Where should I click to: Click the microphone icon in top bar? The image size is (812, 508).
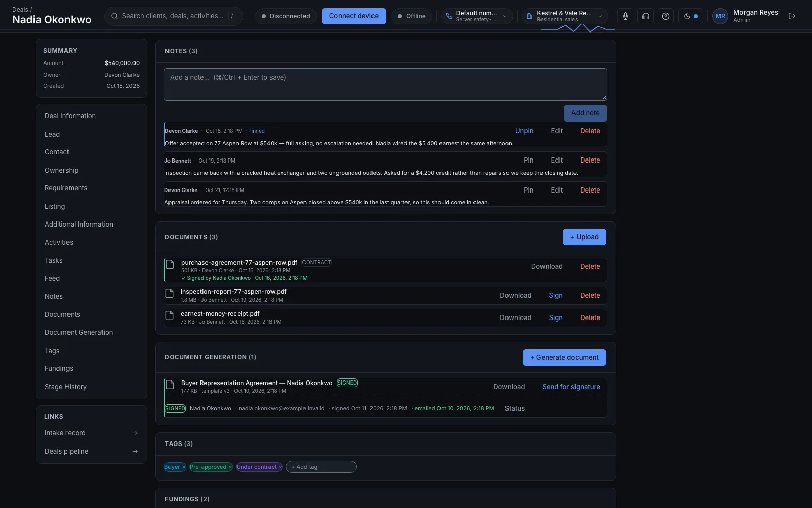(625, 16)
